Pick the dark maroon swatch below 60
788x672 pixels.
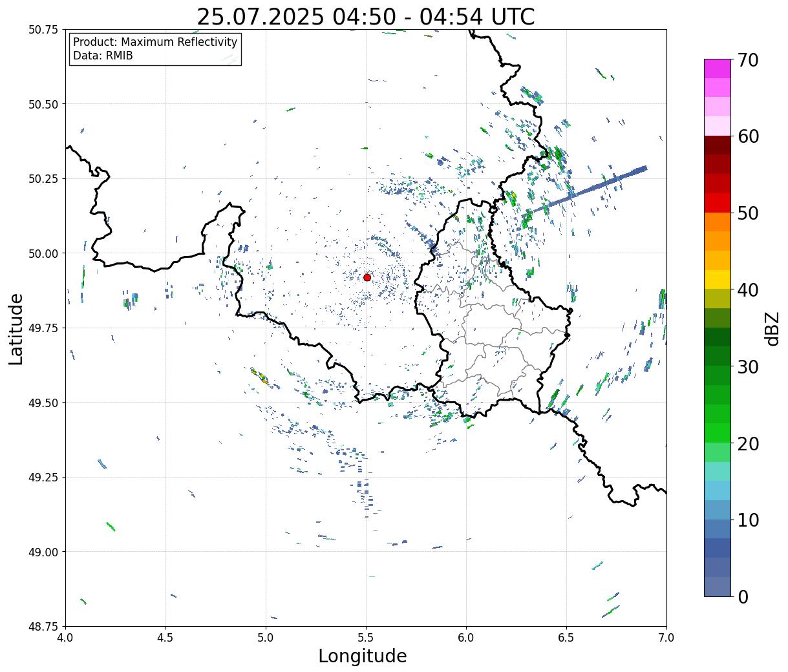[x=718, y=145]
